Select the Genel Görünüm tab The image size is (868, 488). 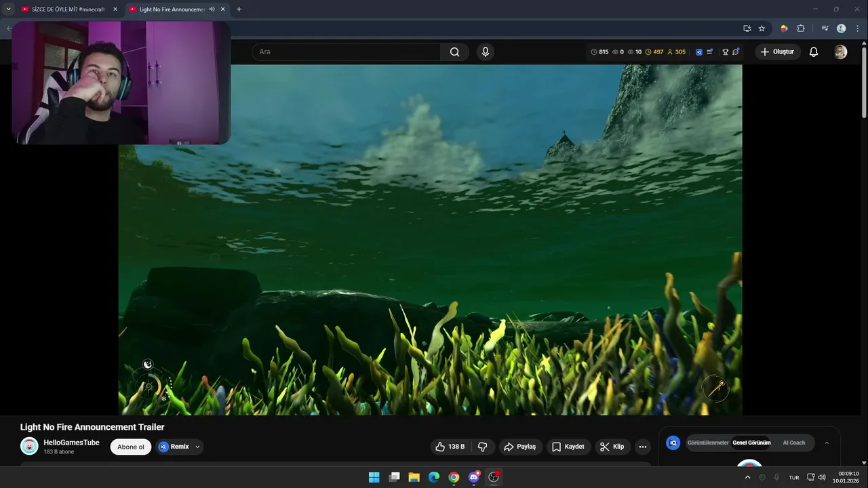tap(751, 443)
